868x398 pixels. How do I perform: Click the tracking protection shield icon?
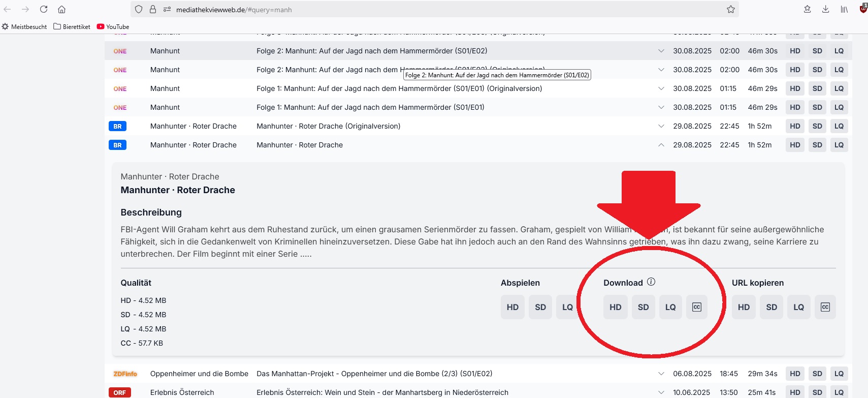click(x=139, y=9)
